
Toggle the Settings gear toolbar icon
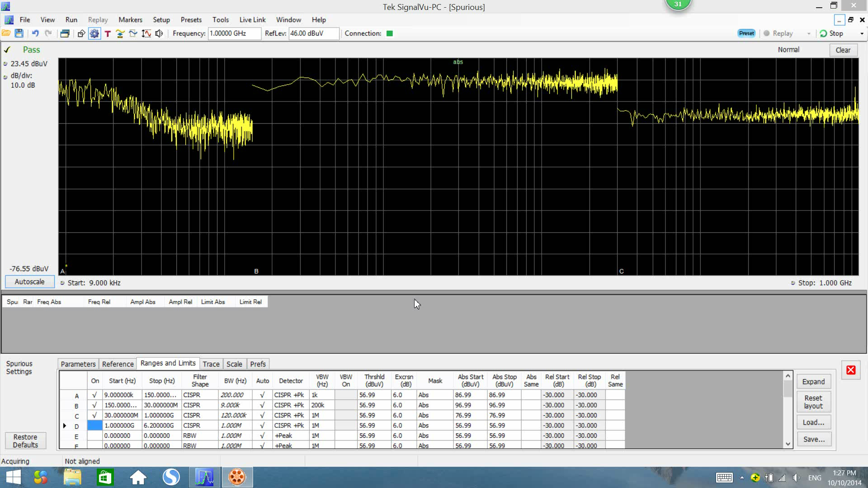click(94, 33)
